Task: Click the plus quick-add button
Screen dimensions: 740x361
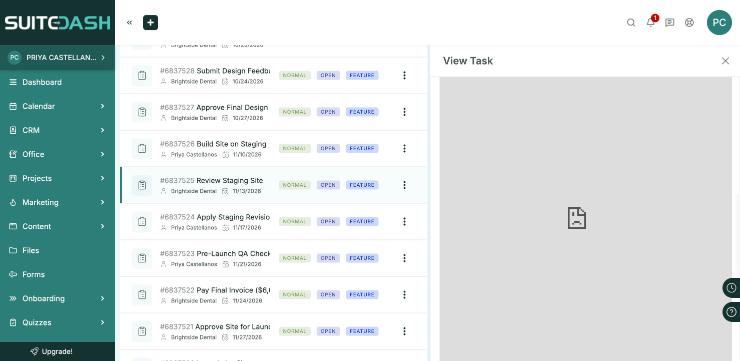Action: 151,22
